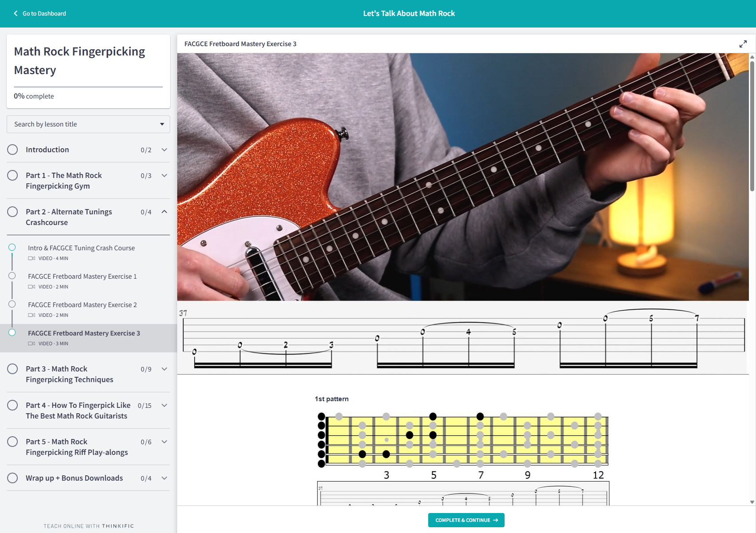This screenshot has width=756, height=533.
Task: Click the Introduction section circle icon
Action: point(12,150)
